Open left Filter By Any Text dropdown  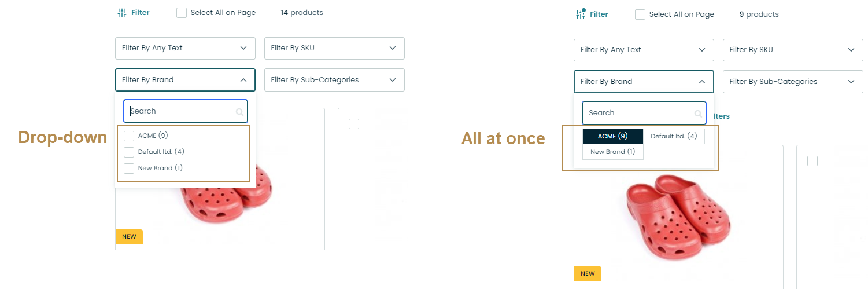(x=185, y=48)
